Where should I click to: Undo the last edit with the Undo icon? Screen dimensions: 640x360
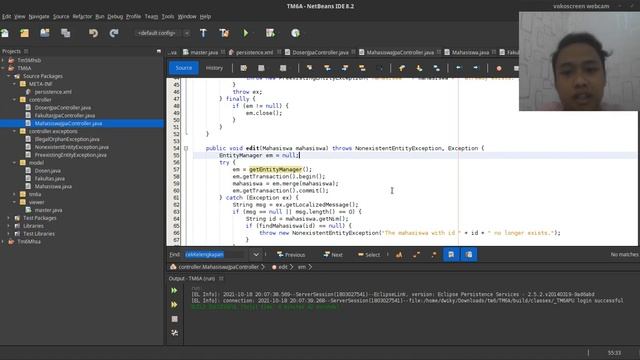93,33
